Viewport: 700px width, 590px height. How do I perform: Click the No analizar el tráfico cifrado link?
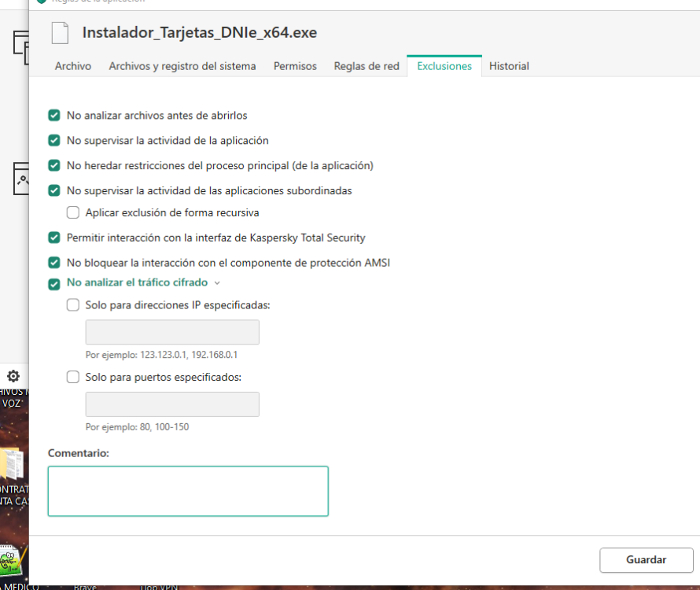[137, 282]
